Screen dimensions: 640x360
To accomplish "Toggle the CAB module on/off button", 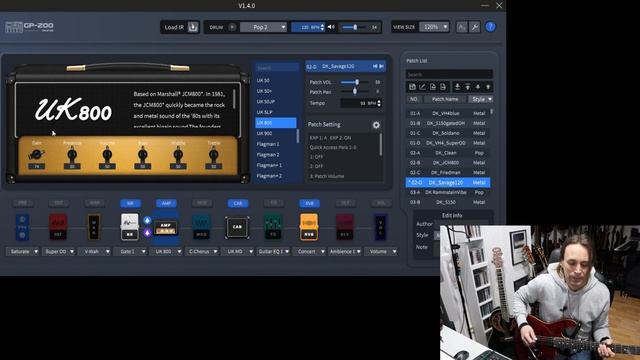I will pos(238,203).
